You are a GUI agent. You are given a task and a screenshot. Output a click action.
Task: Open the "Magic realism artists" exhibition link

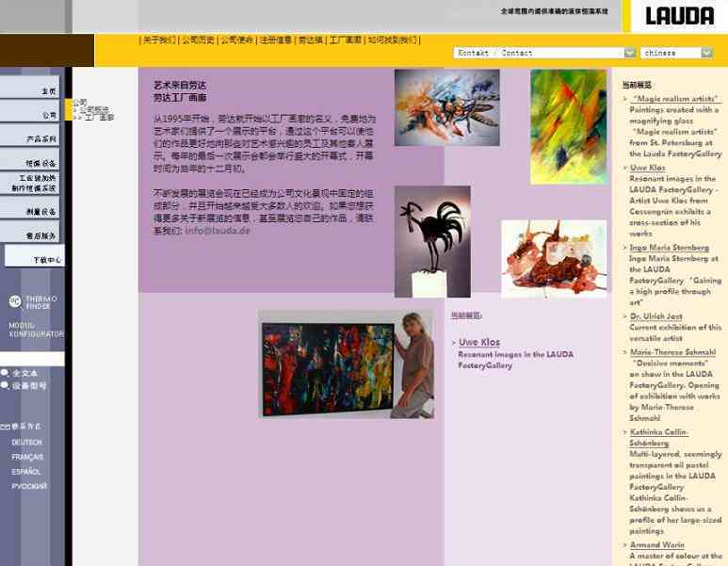click(676, 99)
